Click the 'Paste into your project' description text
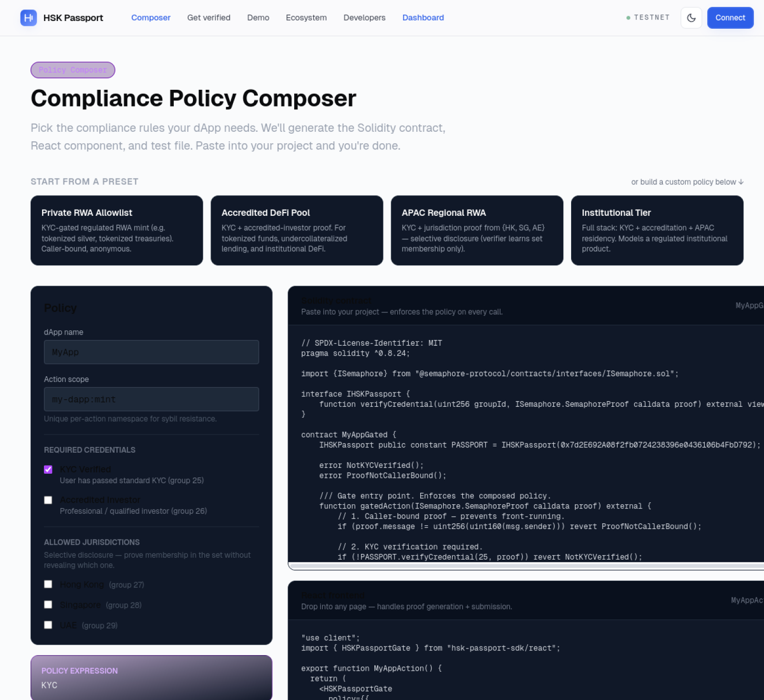 pyautogui.click(x=402, y=312)
